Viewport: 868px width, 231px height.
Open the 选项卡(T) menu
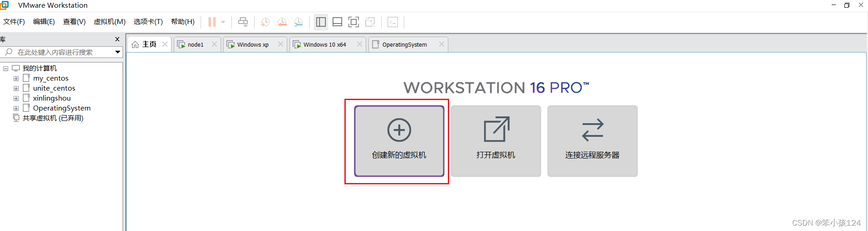(148, 22)
